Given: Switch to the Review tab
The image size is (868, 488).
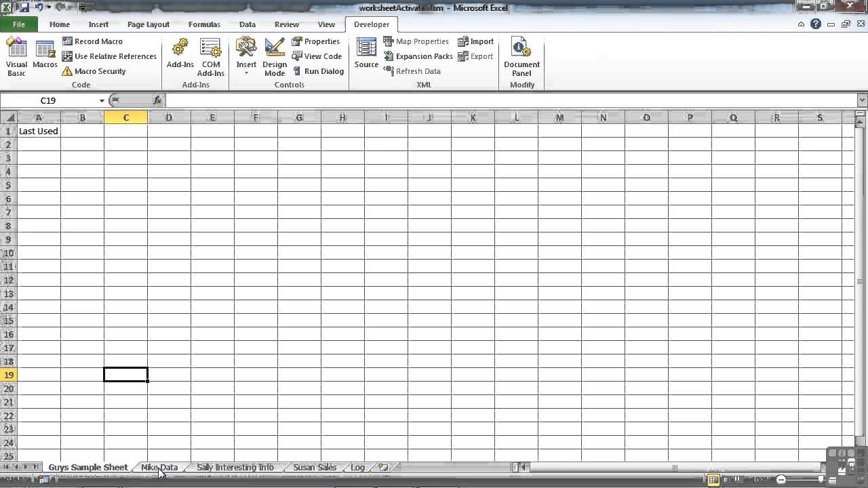Looking at the screenshot, I should tap(287, 24).
